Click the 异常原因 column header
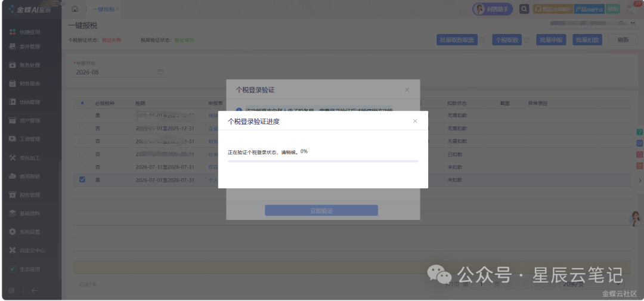The image size is (644, 301). point(538,103)
